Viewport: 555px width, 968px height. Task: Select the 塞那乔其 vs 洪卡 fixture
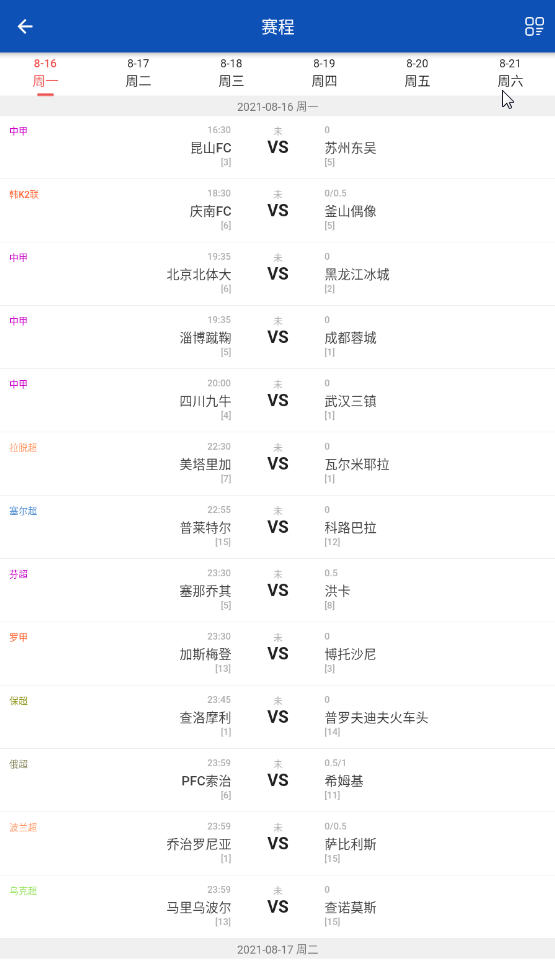click(x=277, y=591)
